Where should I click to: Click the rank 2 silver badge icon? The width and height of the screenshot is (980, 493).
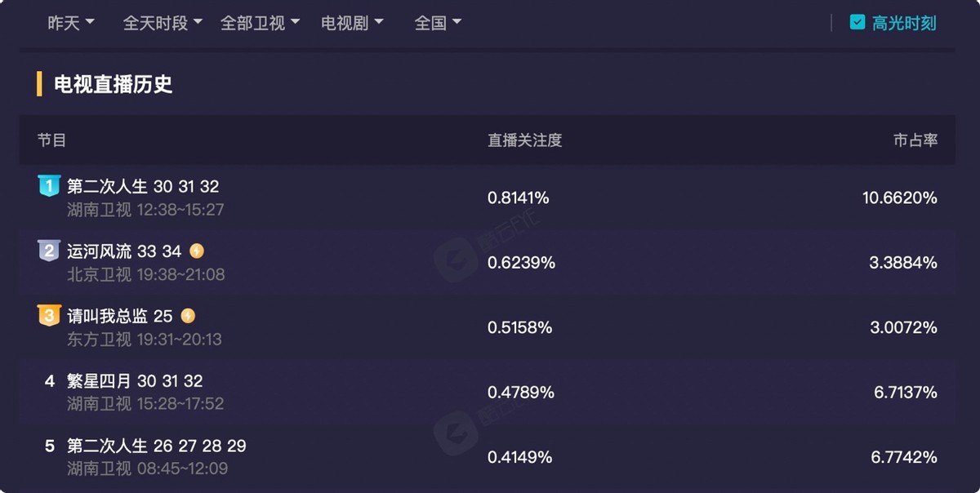49,250
